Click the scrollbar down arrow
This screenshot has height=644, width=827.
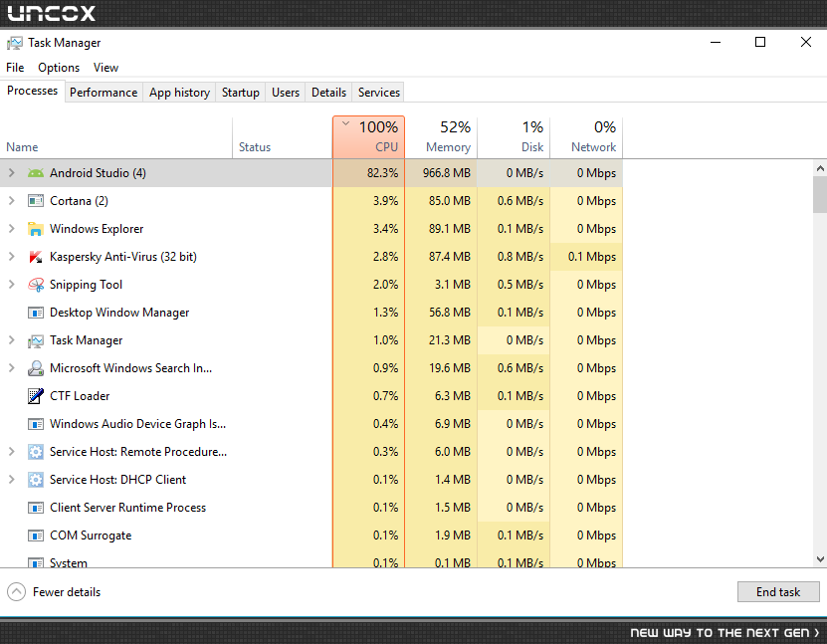pos(820,559)
